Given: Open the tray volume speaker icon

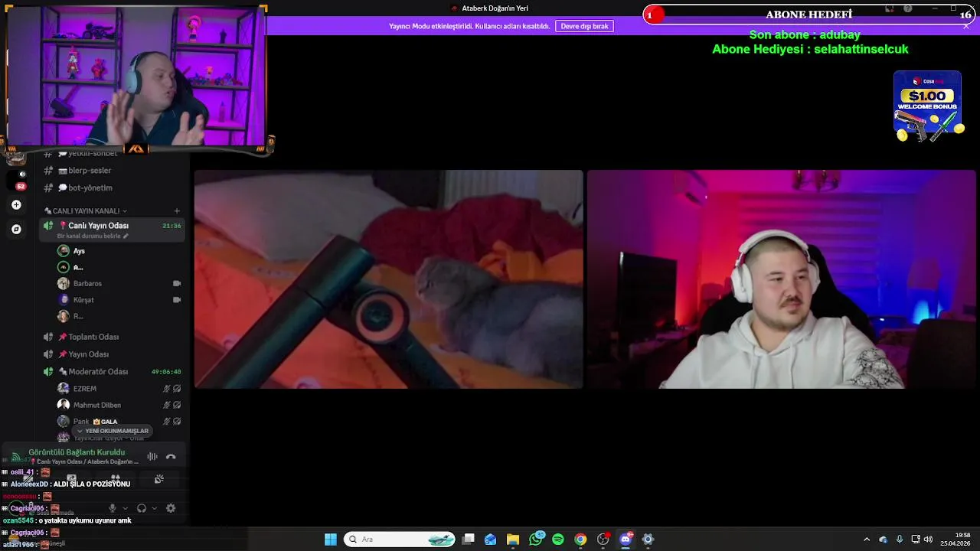Looking at the screenshot, I should [928, 540].
